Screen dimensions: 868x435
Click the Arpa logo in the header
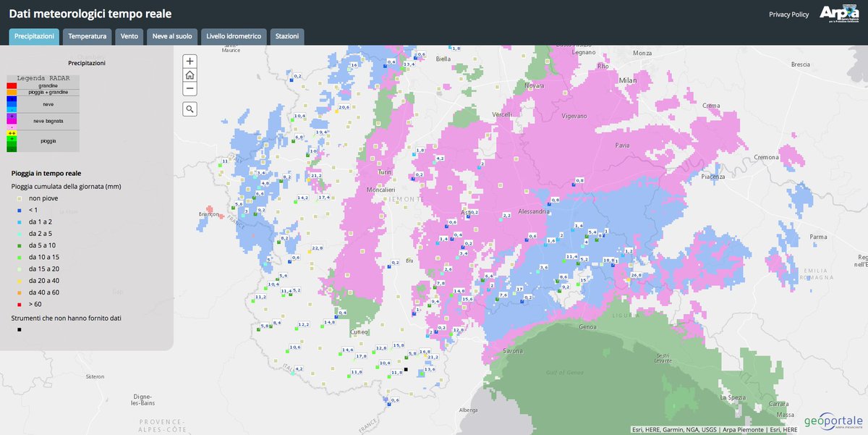point(841,14)
